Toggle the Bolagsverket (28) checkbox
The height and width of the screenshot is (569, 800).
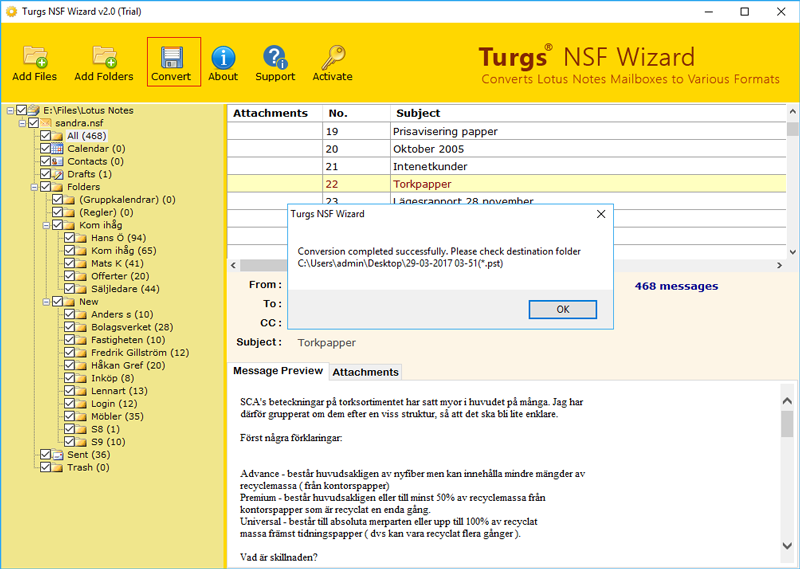(x=69, y=327)
